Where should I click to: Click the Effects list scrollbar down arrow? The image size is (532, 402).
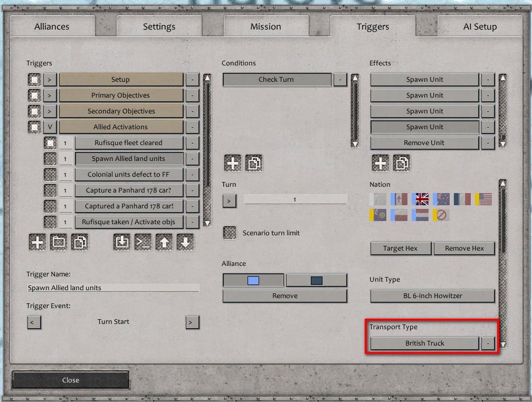pyautogui.click(x=503, y=144)
